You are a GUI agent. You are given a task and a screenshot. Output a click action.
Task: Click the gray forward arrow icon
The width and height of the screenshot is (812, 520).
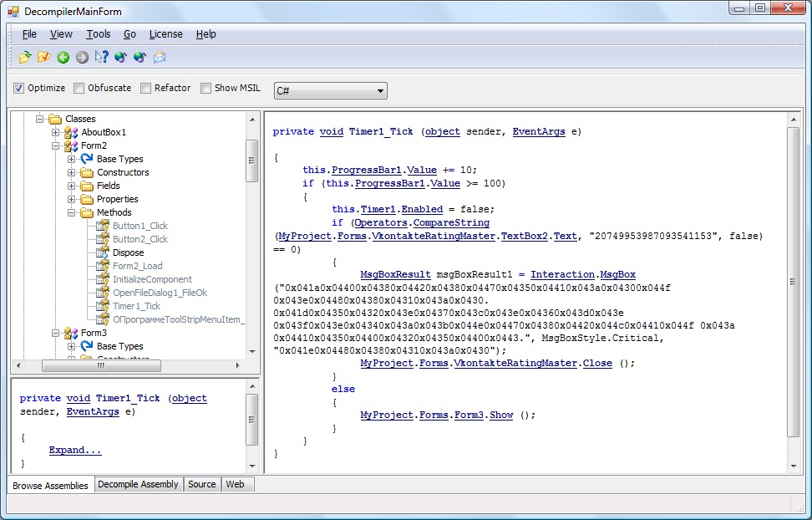(83, 57)
